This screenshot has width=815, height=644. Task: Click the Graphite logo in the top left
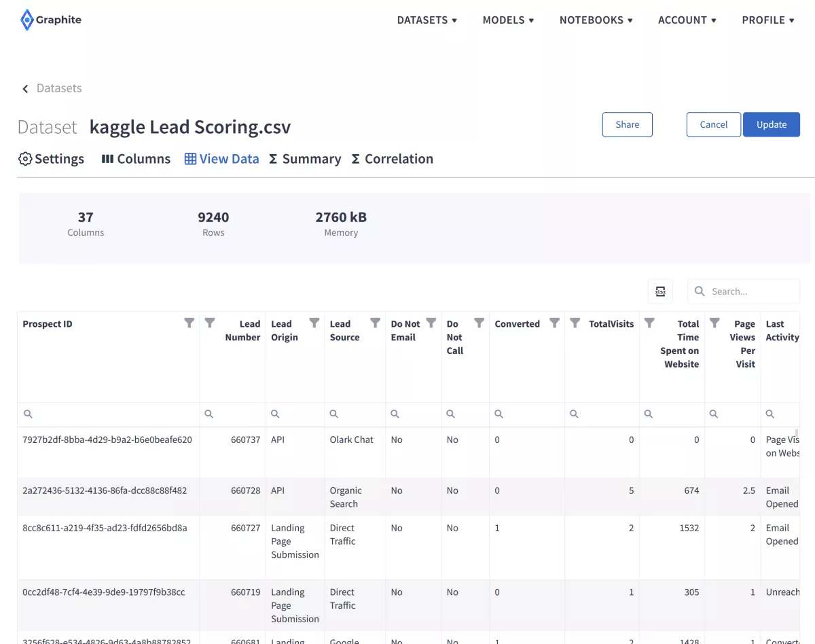pos(51,20)
